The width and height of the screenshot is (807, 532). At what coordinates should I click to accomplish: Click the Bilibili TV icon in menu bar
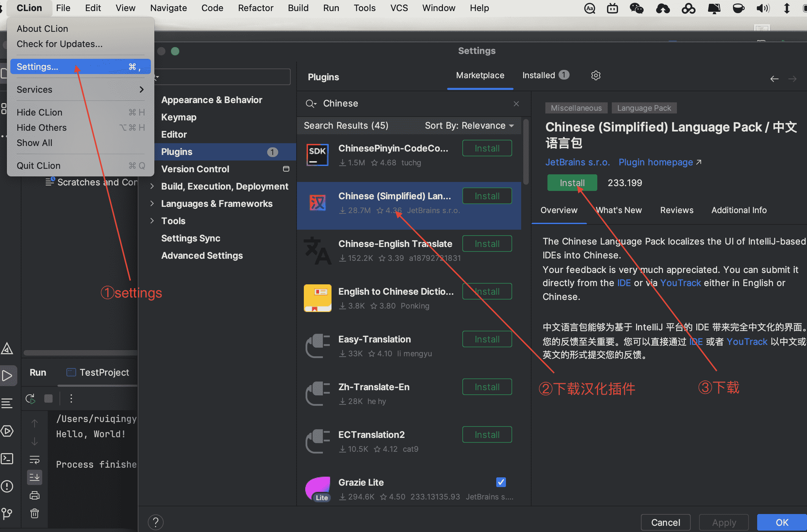(612, 8)
